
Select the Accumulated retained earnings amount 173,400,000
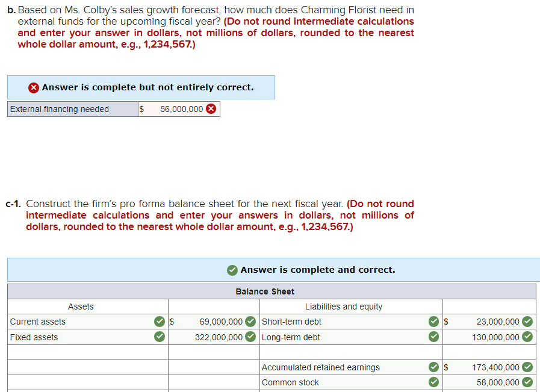coord(495,367)
